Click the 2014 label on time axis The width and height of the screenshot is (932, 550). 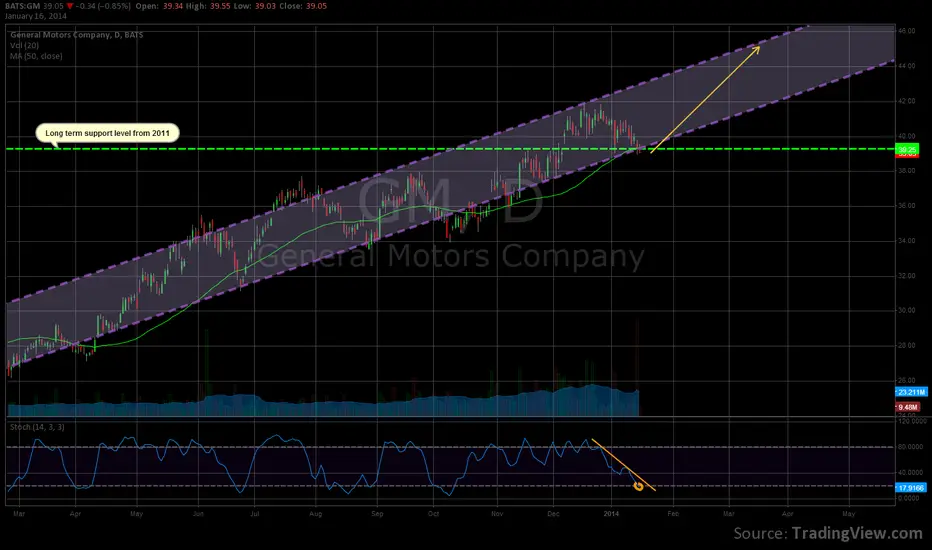coord(611,514)
